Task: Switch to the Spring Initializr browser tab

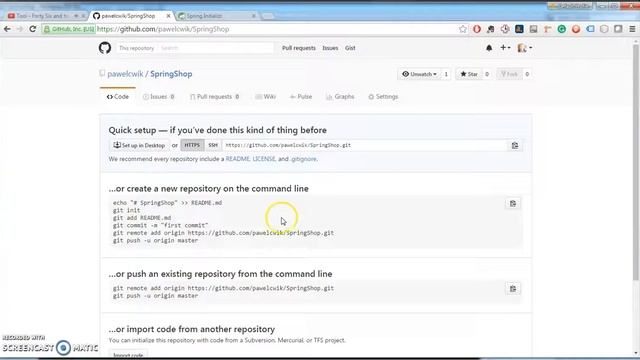Action: (x=216, y=16)
